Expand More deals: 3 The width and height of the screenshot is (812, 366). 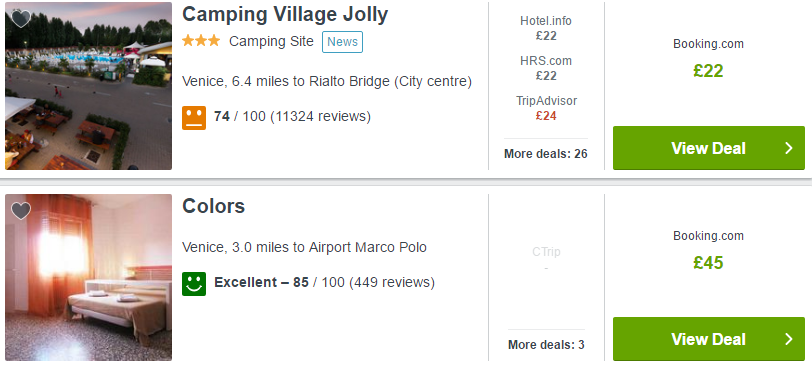(x=546, y=345)
